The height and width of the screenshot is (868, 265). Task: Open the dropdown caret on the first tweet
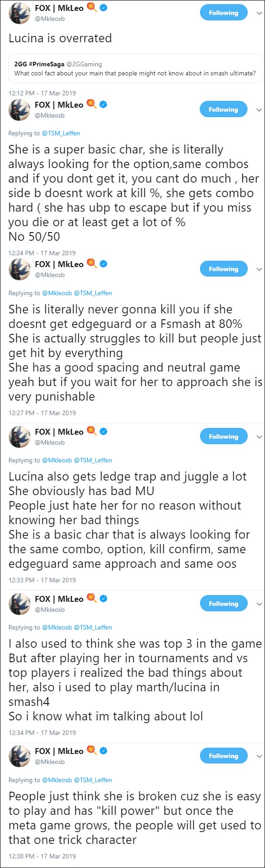tap(259, 14)
